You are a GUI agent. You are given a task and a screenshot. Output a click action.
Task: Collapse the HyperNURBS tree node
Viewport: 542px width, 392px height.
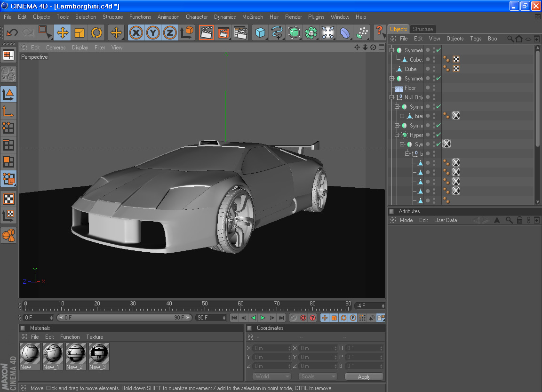click(x=397, y=135)
